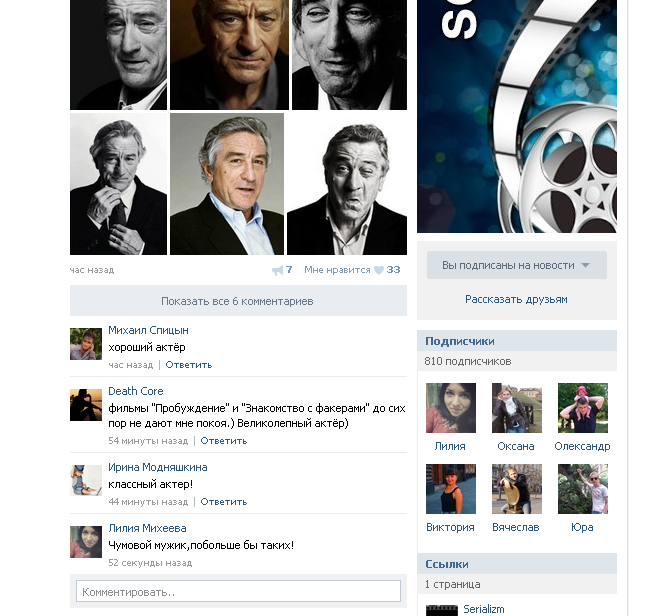Open the photo of man adjusting tie
The image size is (653, 616).
pyautogui.click(x=118, y=184)
